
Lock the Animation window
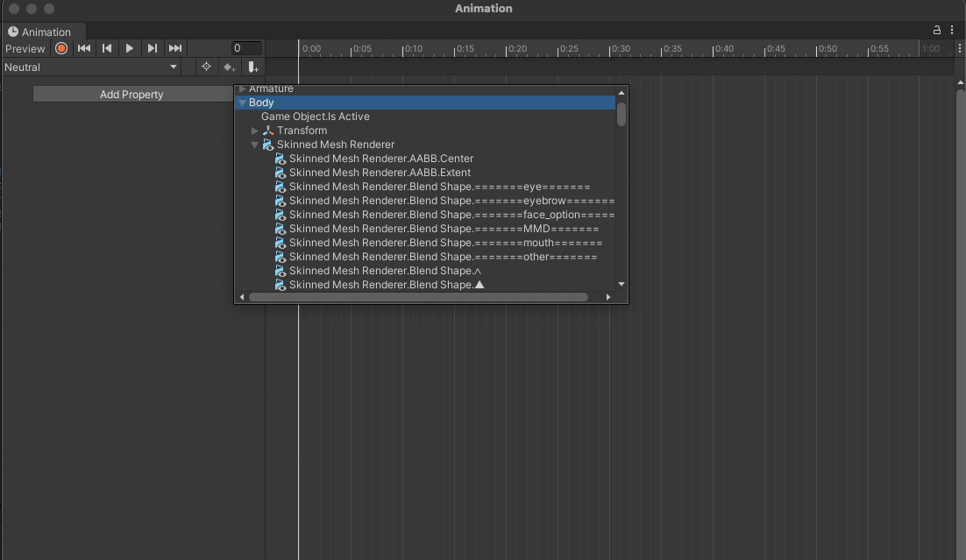[936, 30]
